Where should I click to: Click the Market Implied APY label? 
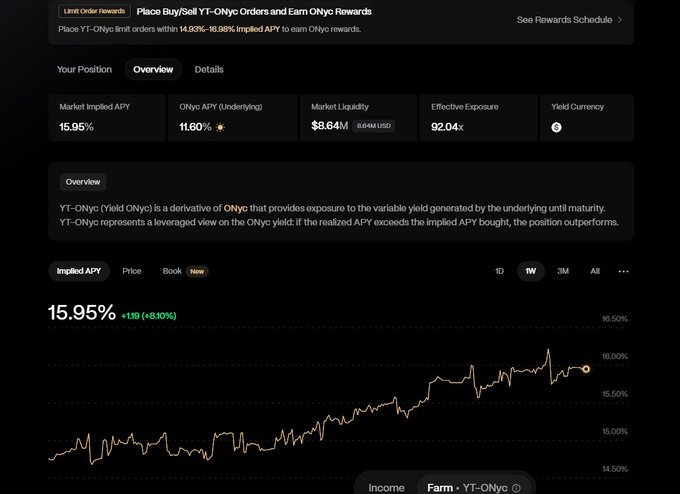pyautogui.click(x=95, y=107)
